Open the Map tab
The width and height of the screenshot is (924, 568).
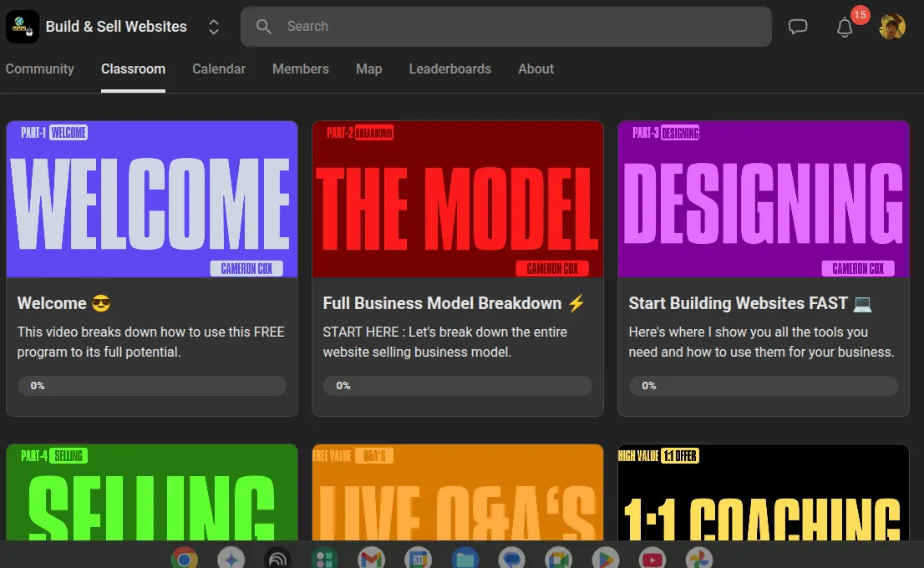click(369, 69)
